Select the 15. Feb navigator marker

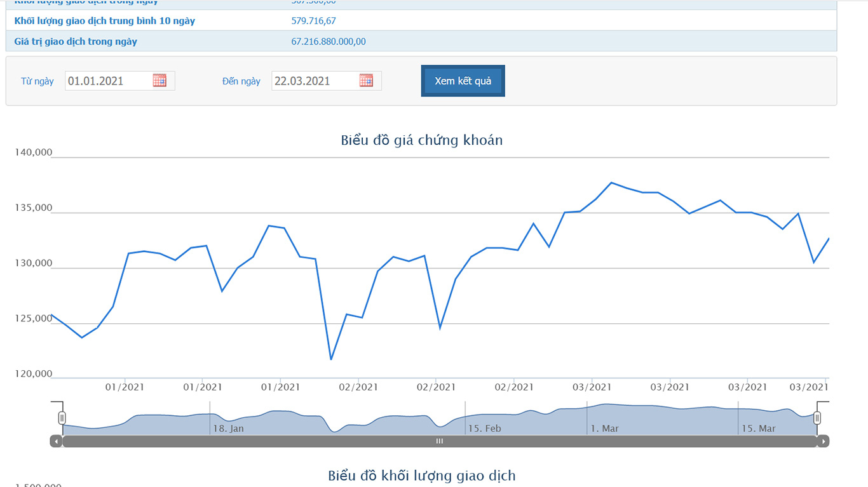point(484,429)
